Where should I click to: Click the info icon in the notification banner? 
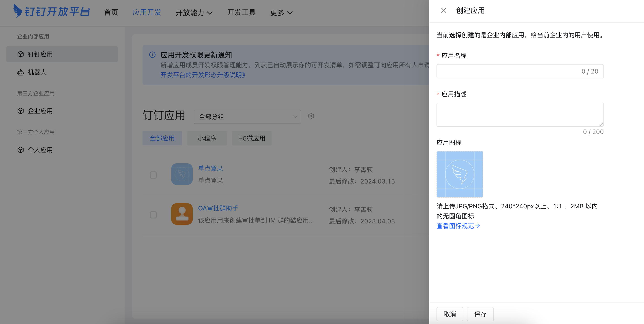[x=152, y=55]
